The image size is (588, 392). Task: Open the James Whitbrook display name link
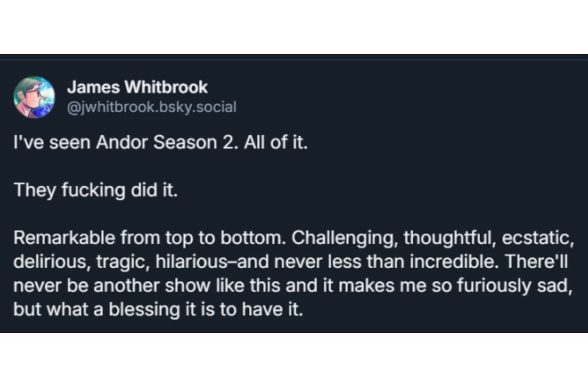[137, 87]
